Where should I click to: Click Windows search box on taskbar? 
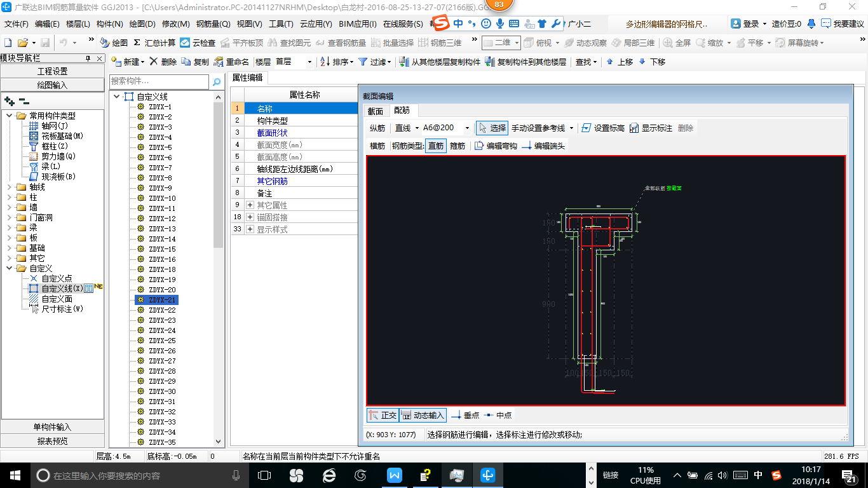click(x=139, y=475)
